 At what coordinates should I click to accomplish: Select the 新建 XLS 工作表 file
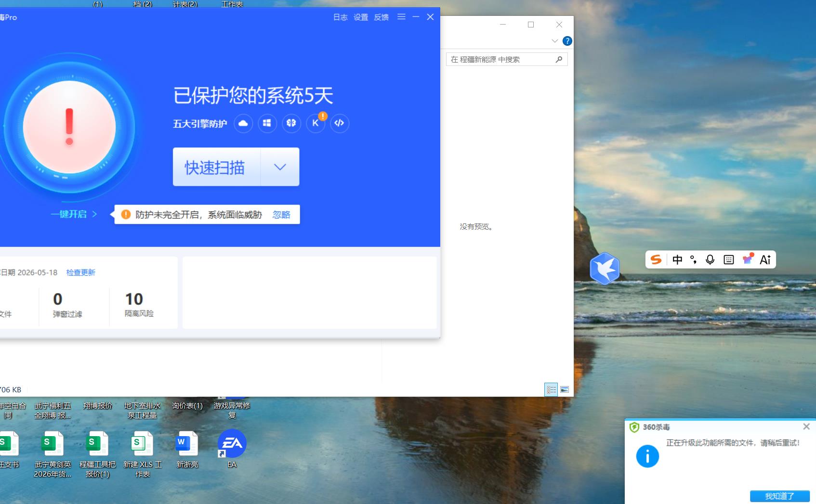[x=142, y=453]
